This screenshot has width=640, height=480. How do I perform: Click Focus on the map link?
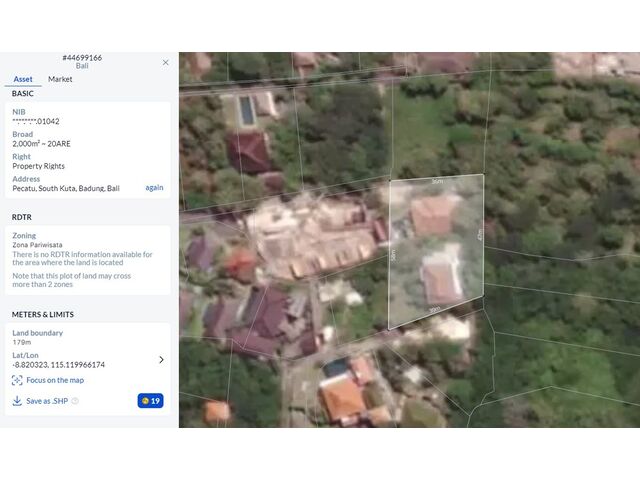(x=55, y=380)
